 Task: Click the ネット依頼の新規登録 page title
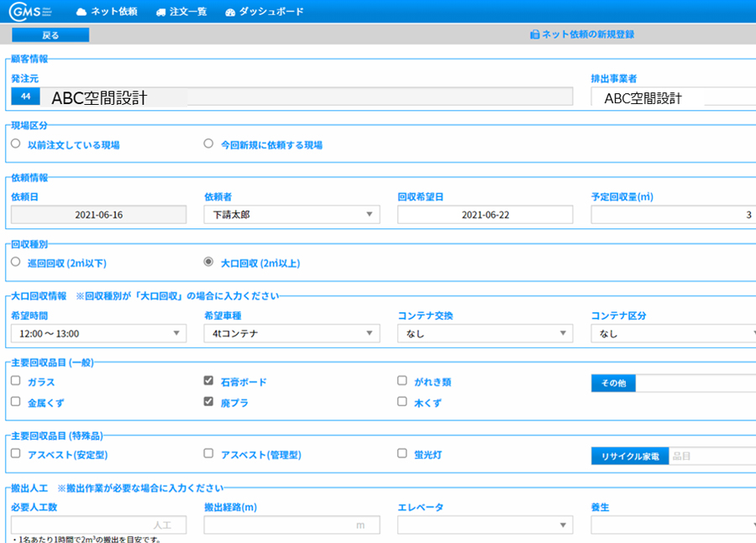588,34
